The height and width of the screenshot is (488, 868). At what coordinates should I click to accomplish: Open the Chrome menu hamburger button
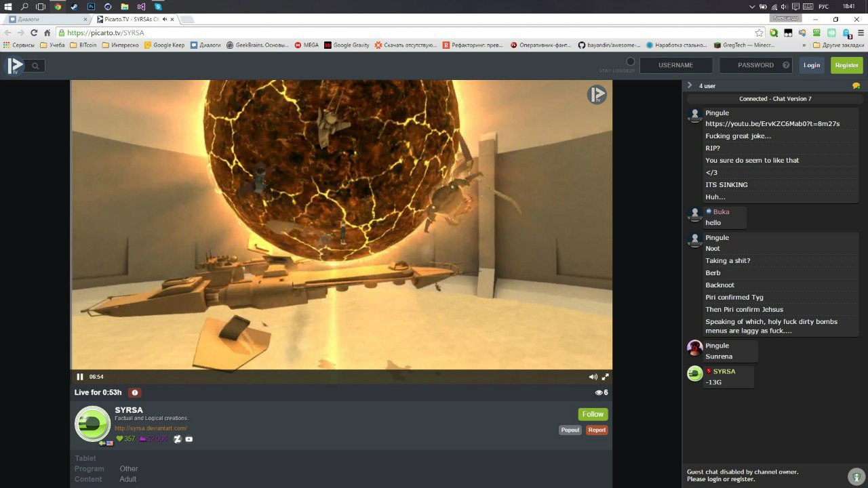pos(861,33)
